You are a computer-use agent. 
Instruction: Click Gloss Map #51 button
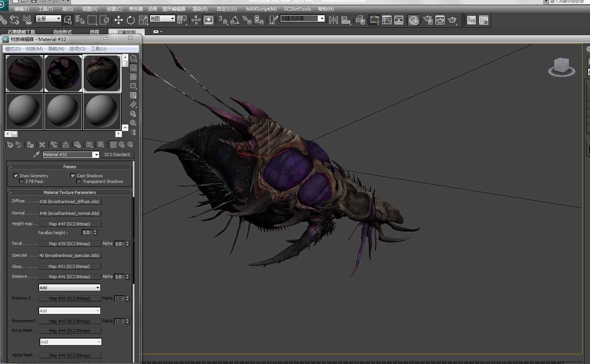pos(70,266)
